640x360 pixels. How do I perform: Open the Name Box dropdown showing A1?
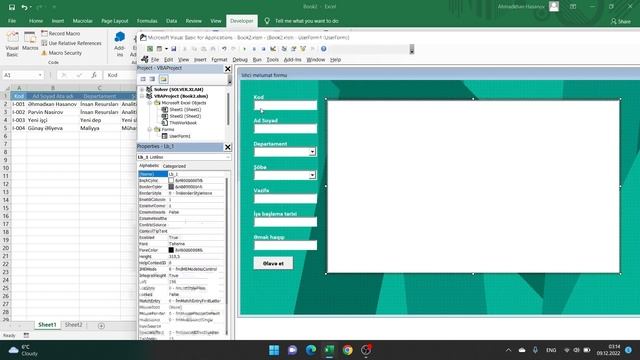point(40,75)
